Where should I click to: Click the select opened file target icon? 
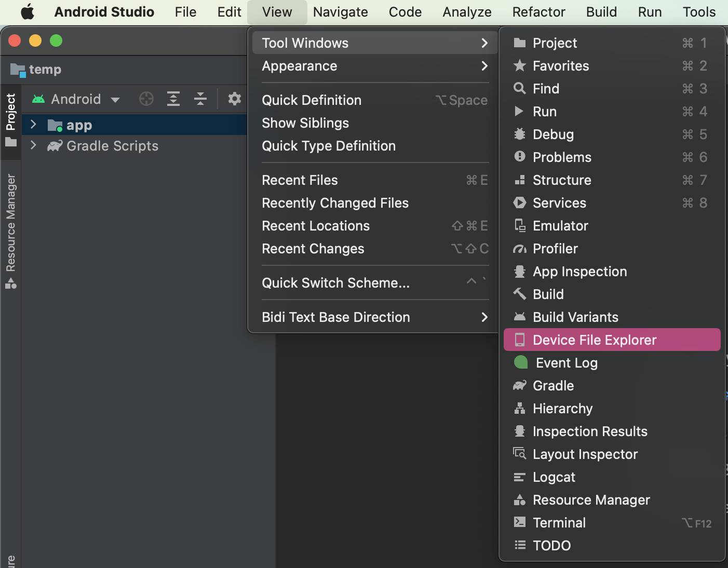coord(146,99)
